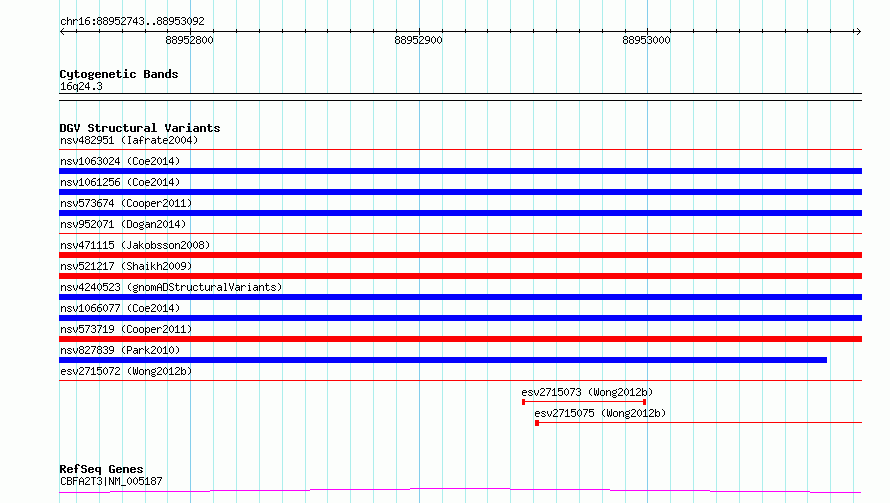The image size is (890, 503).
Task: Click the blue bar of nsv827839
Action: coord(443,360)
